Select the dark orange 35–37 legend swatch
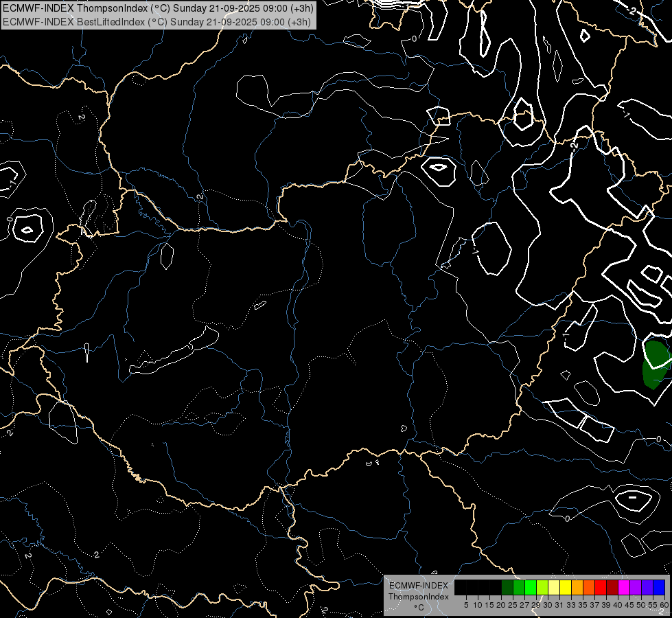Viewport: 672px width, 618px height. pyautogui.click(x=589, y=588)
